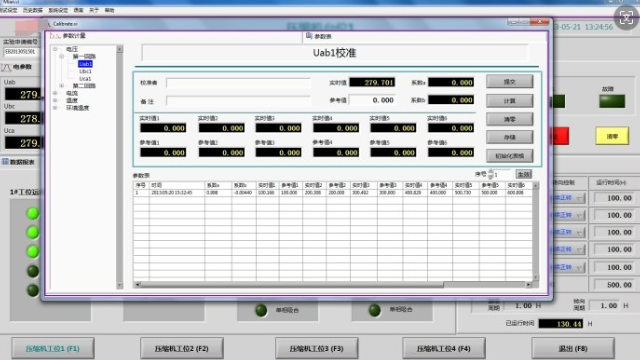Click the 提交 button
The image size is (640, 360).
click(x=509, y=82)
